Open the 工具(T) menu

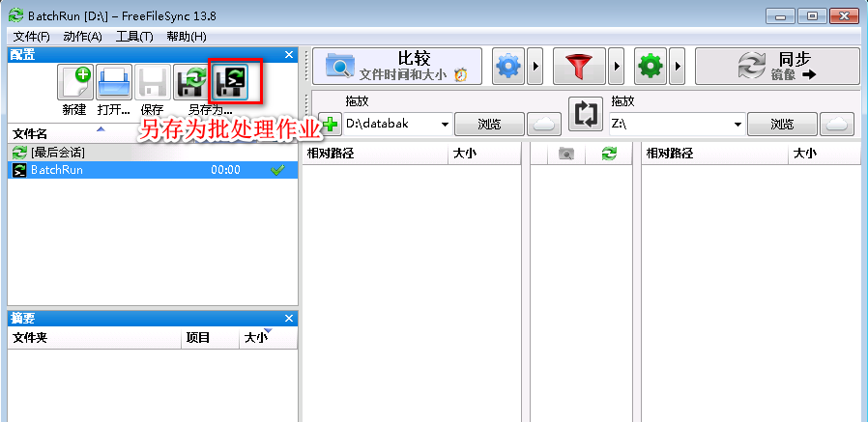tap(133, 36)
